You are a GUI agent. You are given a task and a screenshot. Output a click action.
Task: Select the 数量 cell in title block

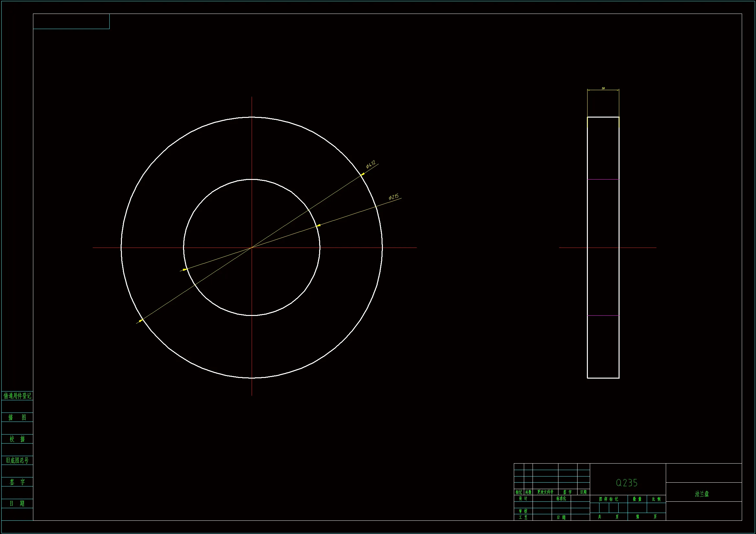[x=637, y=499]
